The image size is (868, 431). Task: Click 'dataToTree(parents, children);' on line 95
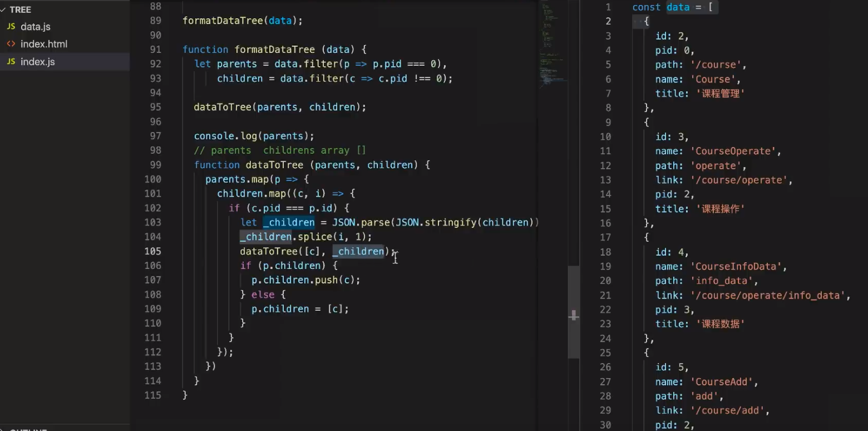[280, 107]
